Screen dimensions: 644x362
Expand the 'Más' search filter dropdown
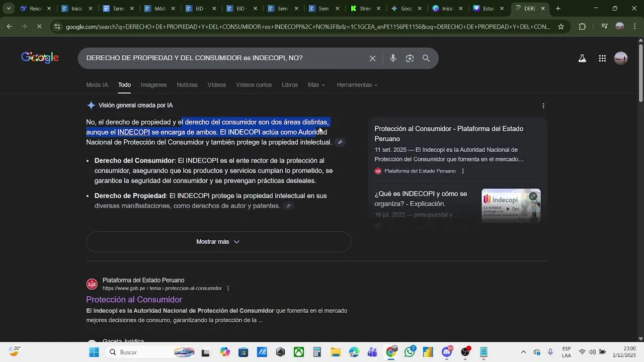pyautogui.click(x=316, y=85)
